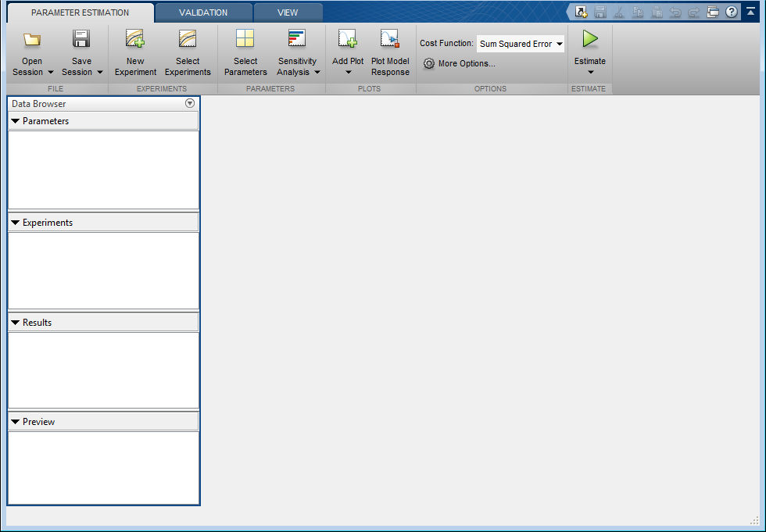The height and width of the screenshot is (532, 766).
Task: Open the Add Plot dropdown arrow
Action: [349, 72]
